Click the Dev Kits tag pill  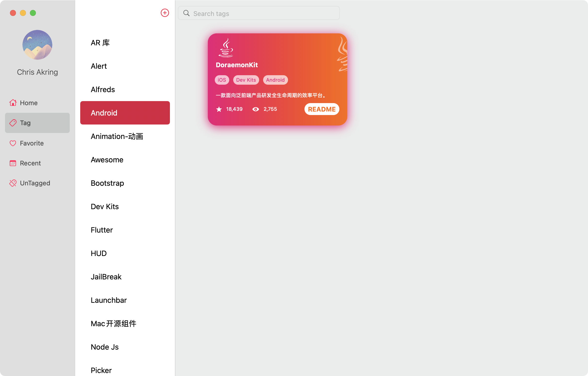coord(246,80)
